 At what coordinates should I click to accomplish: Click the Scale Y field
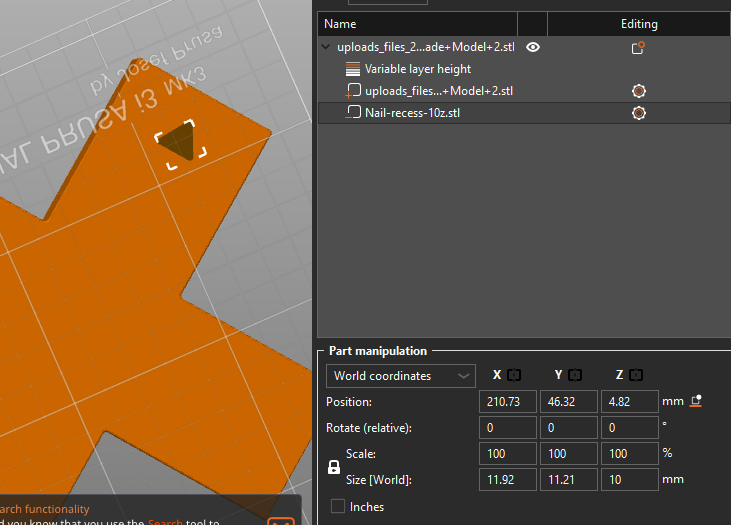[569, 454]
